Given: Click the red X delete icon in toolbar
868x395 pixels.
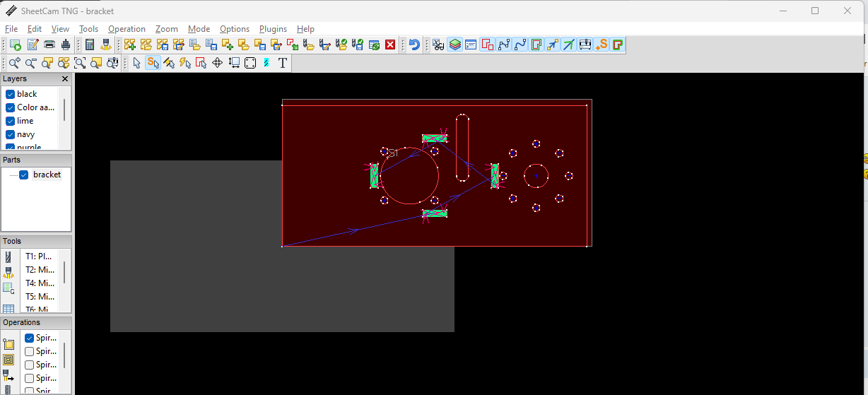Looking at the screenshot, I should [x=390, y=45].
